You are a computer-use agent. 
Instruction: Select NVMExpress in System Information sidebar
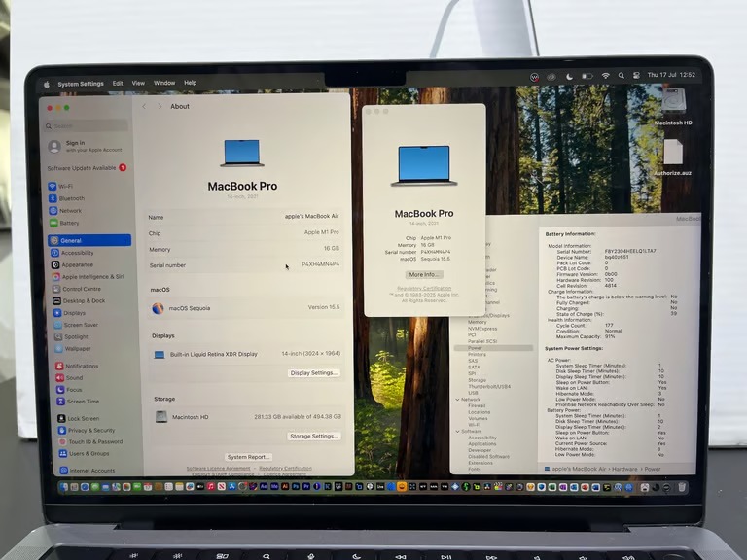pyautogui.click(x=482, y=329)
